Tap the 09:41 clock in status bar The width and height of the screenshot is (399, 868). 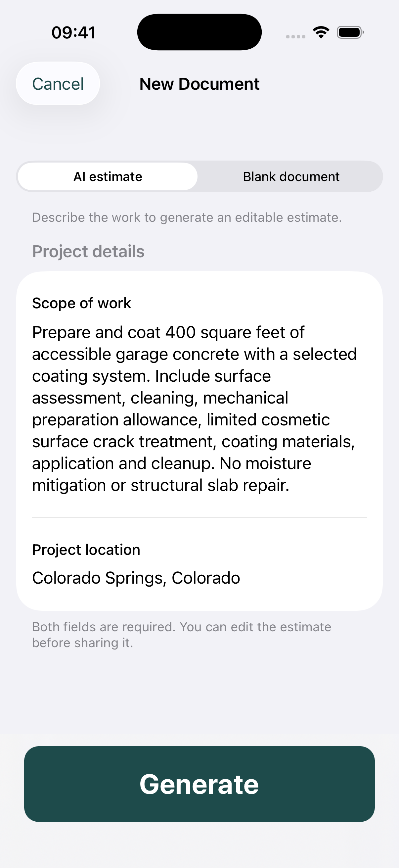coord(73,33)
